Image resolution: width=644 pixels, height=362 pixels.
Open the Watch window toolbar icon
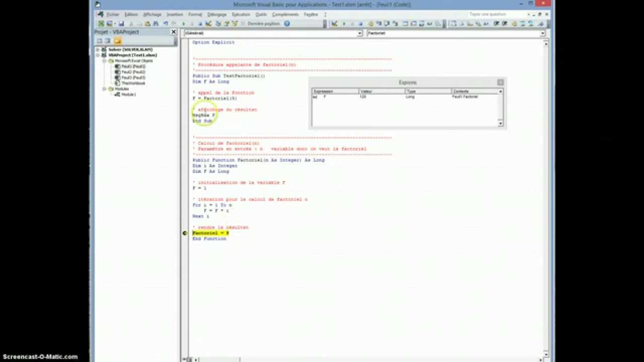point(422,24)
